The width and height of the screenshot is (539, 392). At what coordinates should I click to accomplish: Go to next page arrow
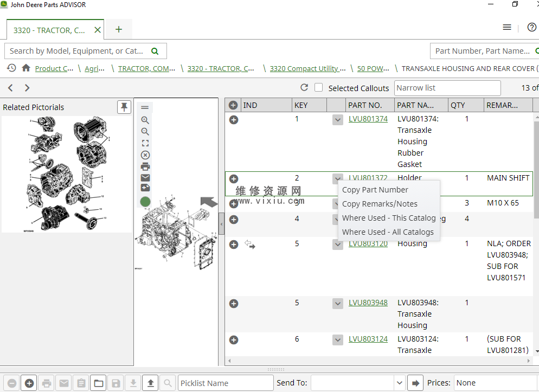click(x=27, y=88)
